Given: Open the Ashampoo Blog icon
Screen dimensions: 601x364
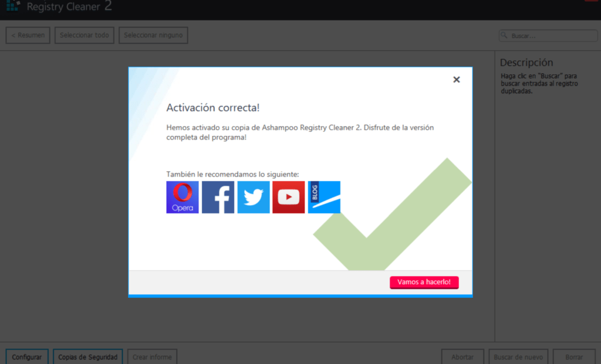Looking at the screenshot, I should (x=324, y=197).
